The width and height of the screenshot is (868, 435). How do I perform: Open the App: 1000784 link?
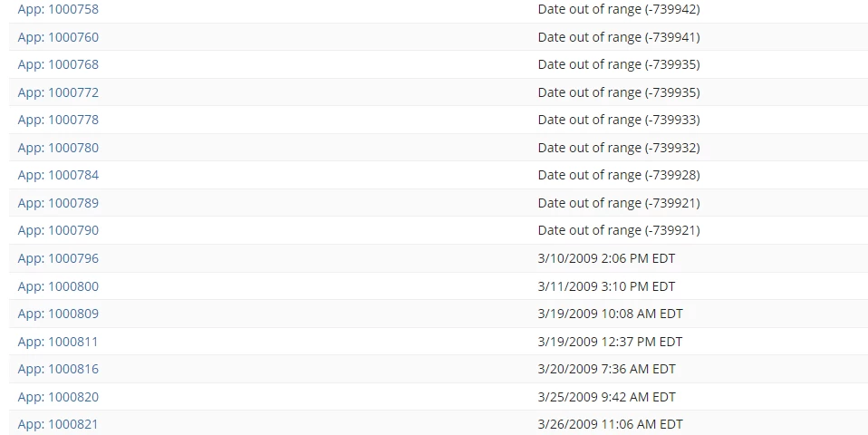[58, 176]
